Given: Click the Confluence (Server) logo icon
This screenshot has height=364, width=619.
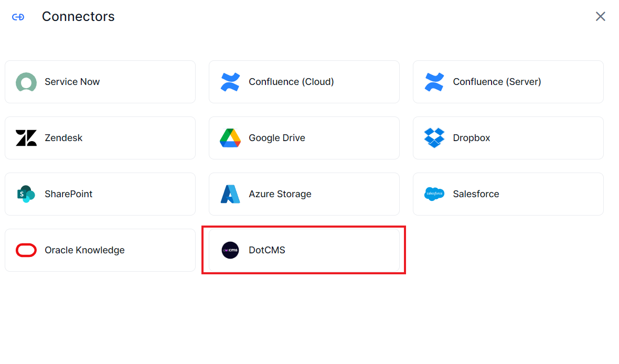Looking at the screenshot, I should coord(434,82).
